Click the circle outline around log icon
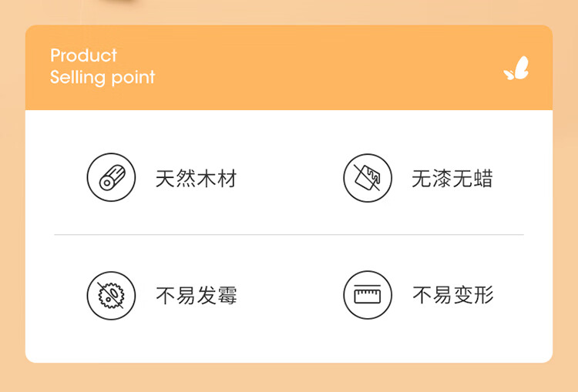 [111, 178]
